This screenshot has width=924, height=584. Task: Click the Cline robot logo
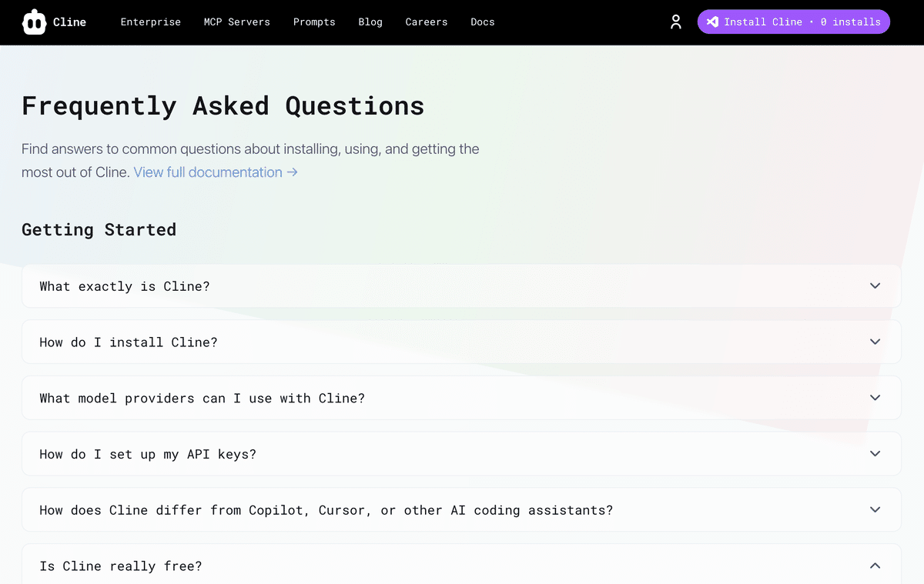coord(34,22)
